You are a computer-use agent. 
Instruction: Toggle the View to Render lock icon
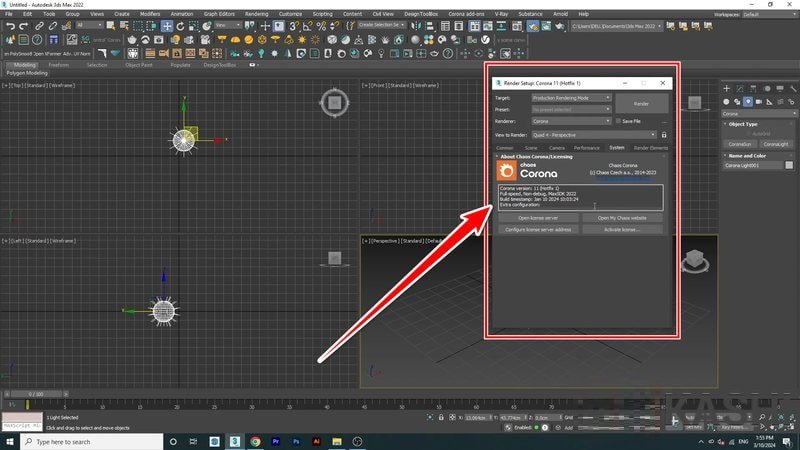(x=664, y=135)
